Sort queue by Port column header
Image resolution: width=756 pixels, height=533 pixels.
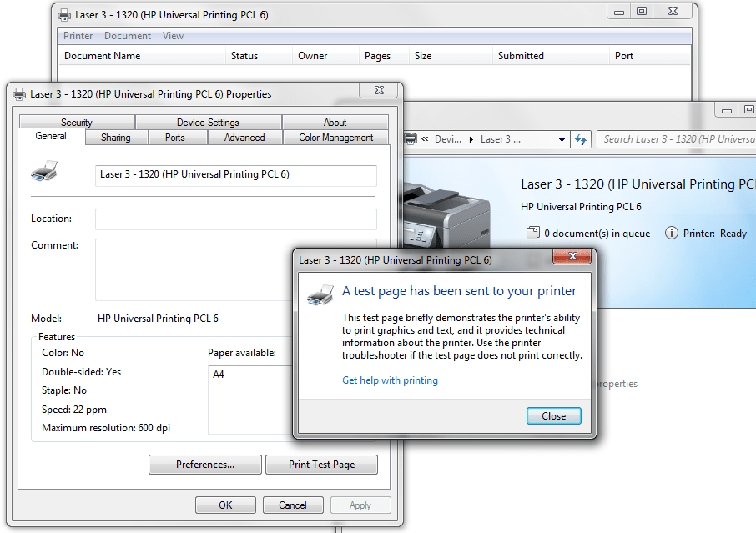click(x=649, y=55)
